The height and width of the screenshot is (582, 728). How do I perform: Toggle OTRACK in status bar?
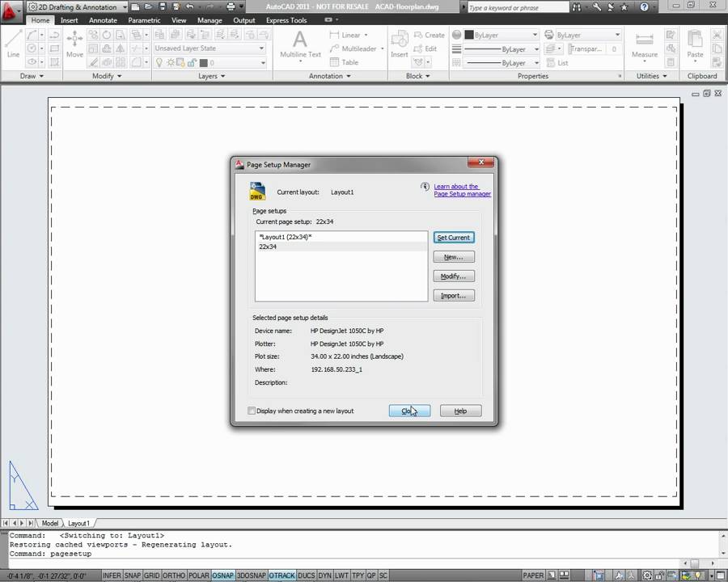point(281,576)
